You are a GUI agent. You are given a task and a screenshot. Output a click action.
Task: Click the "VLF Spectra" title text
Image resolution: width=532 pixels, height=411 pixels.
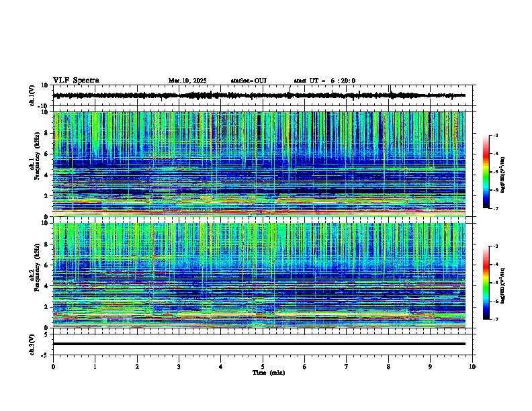pos(76,80)
